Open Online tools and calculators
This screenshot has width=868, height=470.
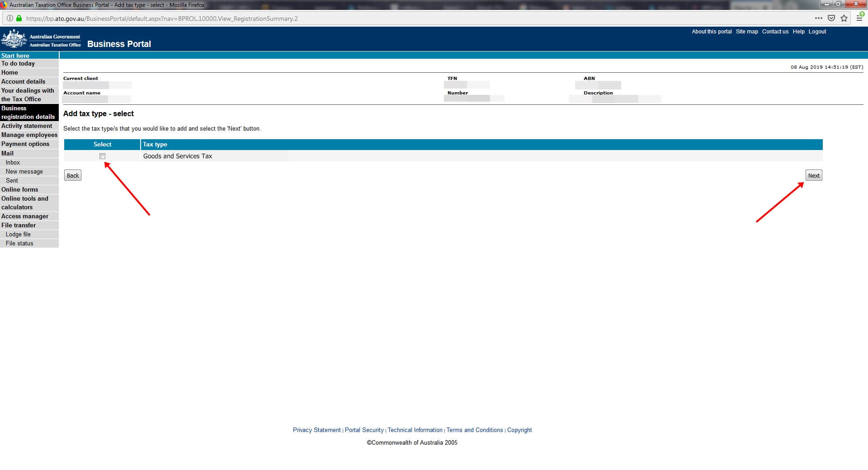click(29, 203)
